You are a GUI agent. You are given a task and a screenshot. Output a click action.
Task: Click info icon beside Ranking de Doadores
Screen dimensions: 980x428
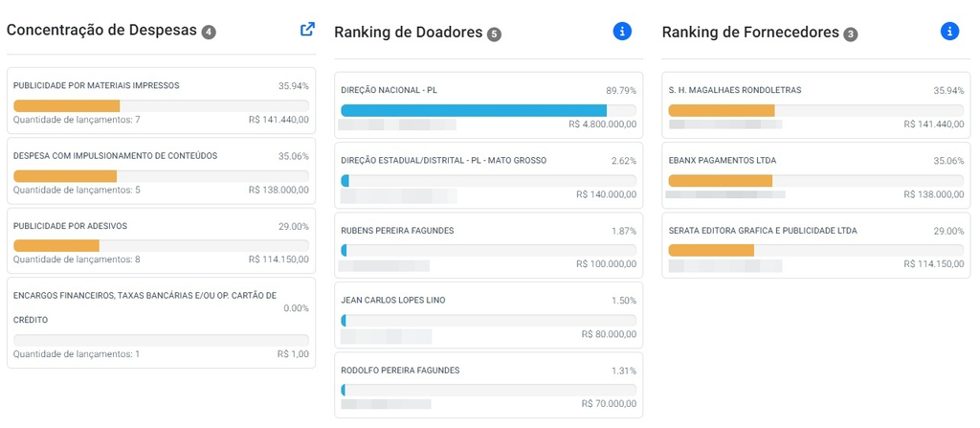tap(622, 32)
